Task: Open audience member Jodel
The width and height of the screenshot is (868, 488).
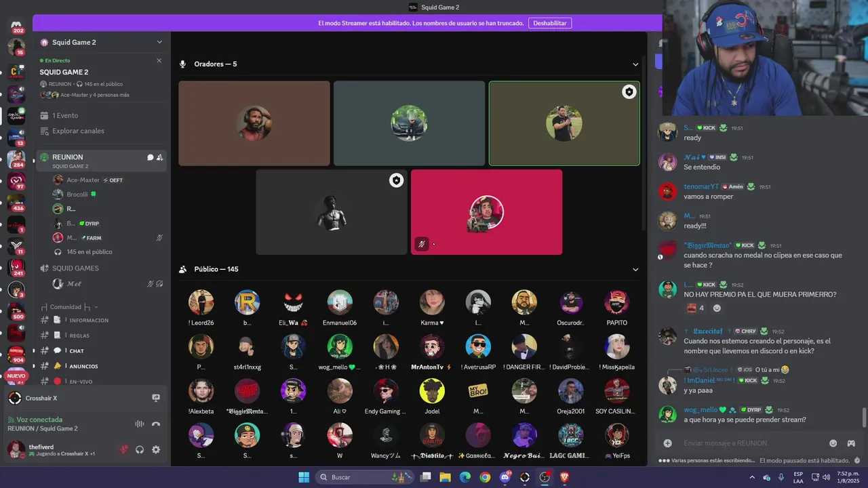Action: pyautogui.click(x=432, y=396)
